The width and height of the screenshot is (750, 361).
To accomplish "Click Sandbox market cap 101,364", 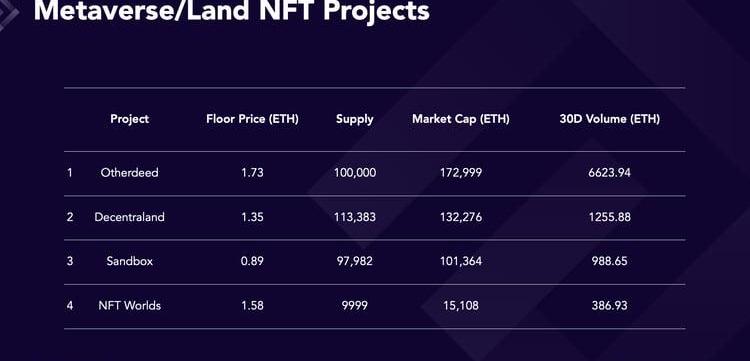I will pos(461,261).
